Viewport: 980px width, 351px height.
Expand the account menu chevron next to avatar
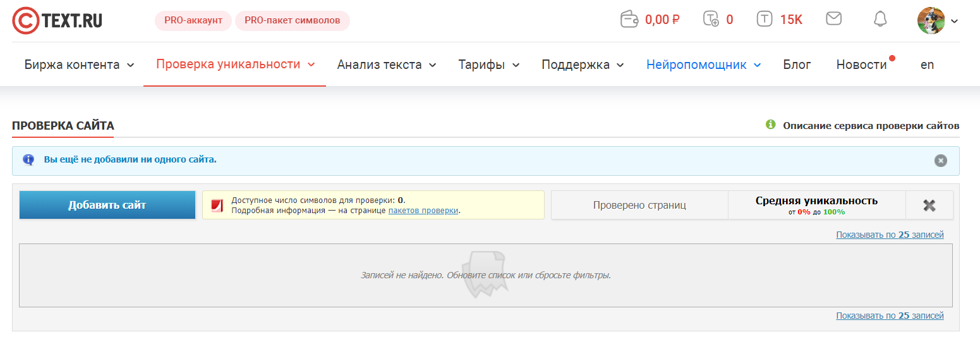coord(954,21)
